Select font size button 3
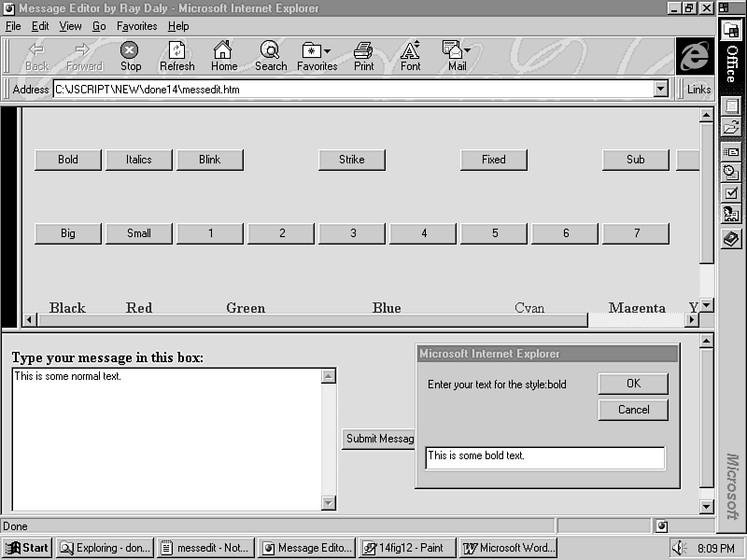This screenshot has width=747, height=560. (x=352, y=233)
